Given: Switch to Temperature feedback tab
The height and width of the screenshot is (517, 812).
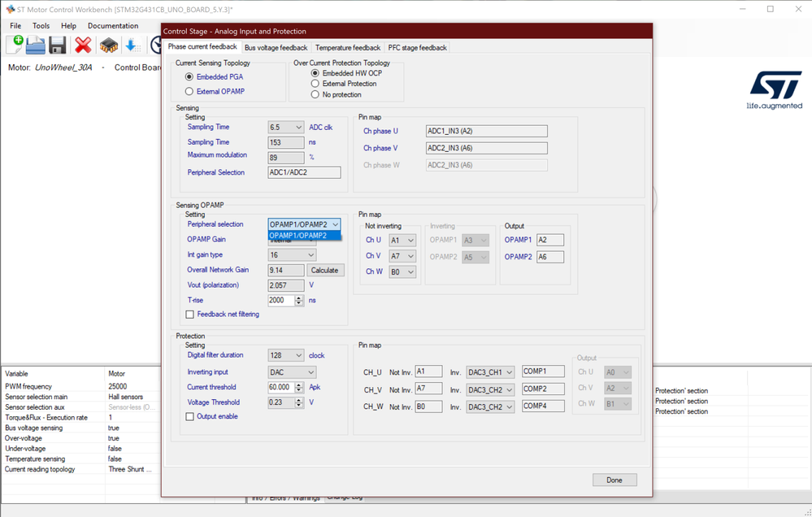Looking at the screenshot, I should [x=348, y=48].
